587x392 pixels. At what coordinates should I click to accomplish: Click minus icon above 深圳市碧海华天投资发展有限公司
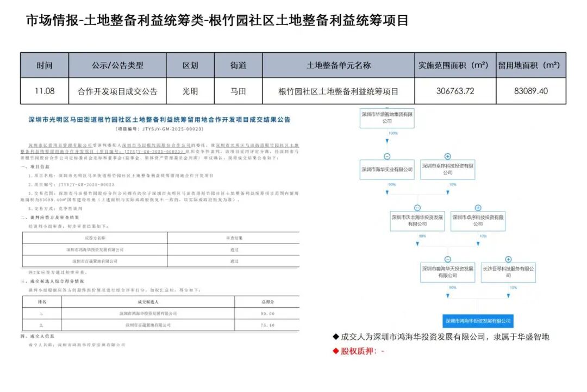tap(447, 259)
